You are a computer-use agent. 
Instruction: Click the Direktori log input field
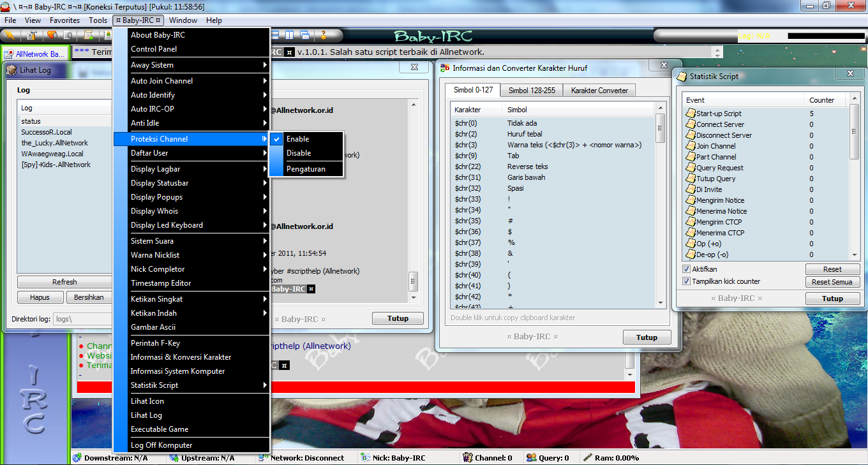(x=83, y=318)
